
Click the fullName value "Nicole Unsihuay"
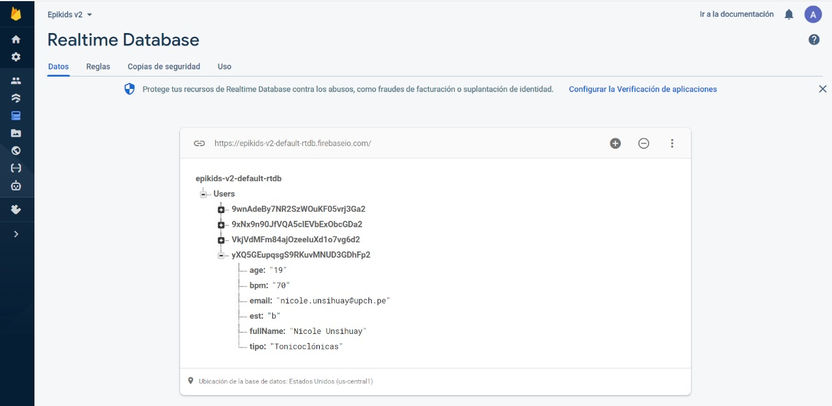coord(328,331)
